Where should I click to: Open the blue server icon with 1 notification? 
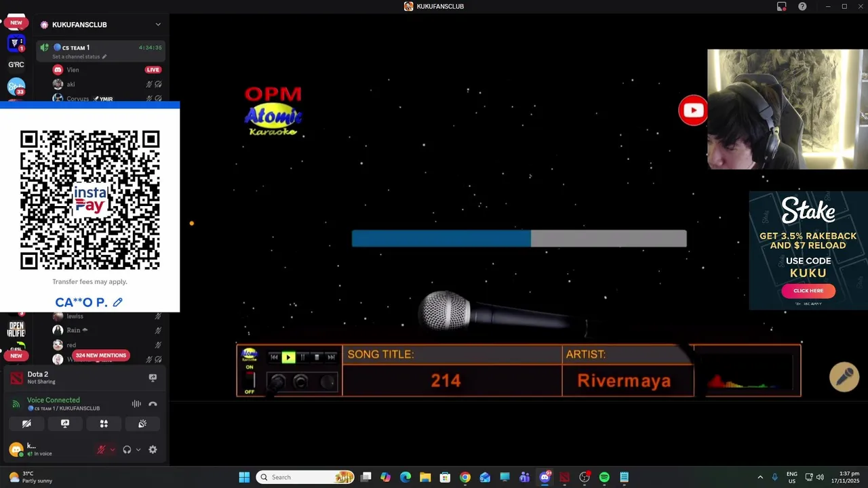[x=16, y=43]
